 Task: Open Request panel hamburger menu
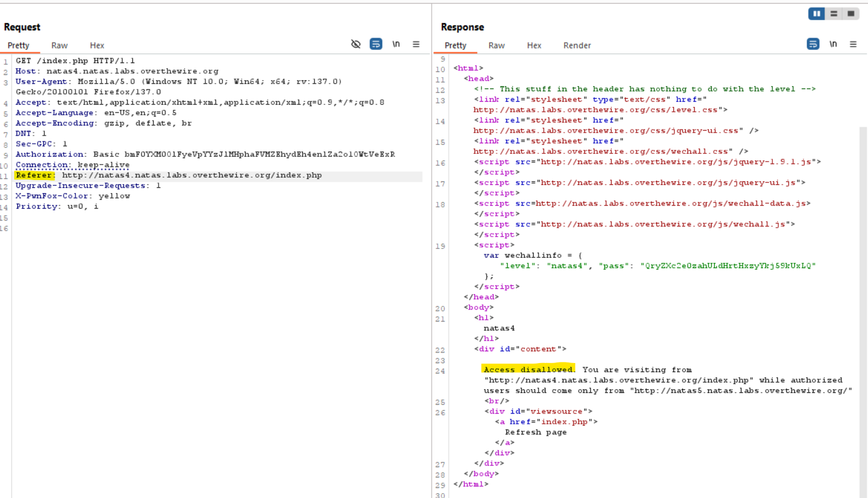tap(416, 44)
